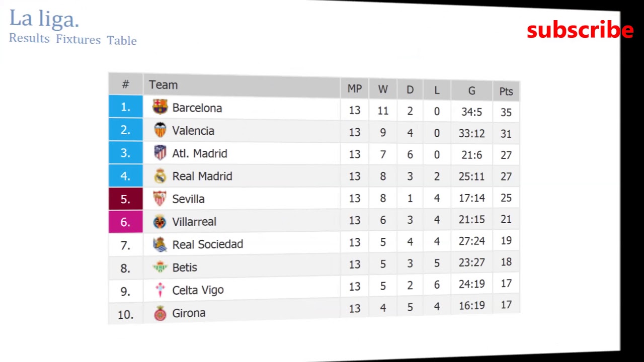Screen dimensions: 644x362
Task: Click the Valencia club crest
Action: [x=160, y=130]
